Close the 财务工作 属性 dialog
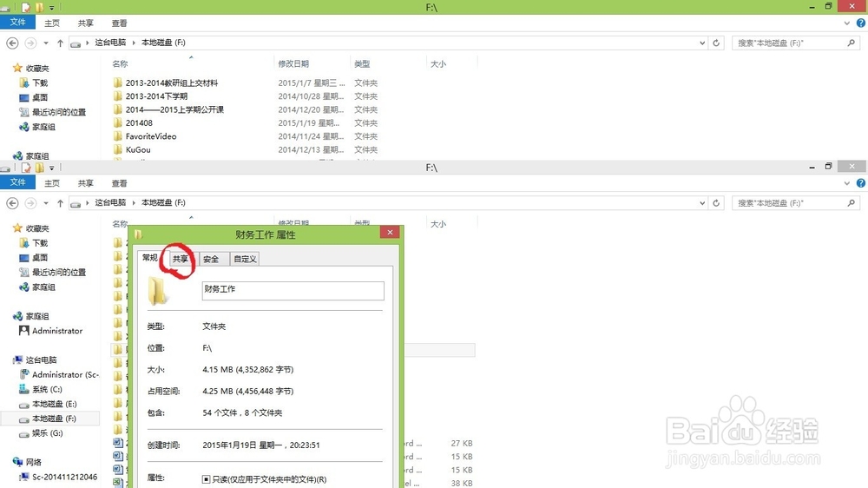The height and width of the screenshot is (488, 868). coord(390,232)
